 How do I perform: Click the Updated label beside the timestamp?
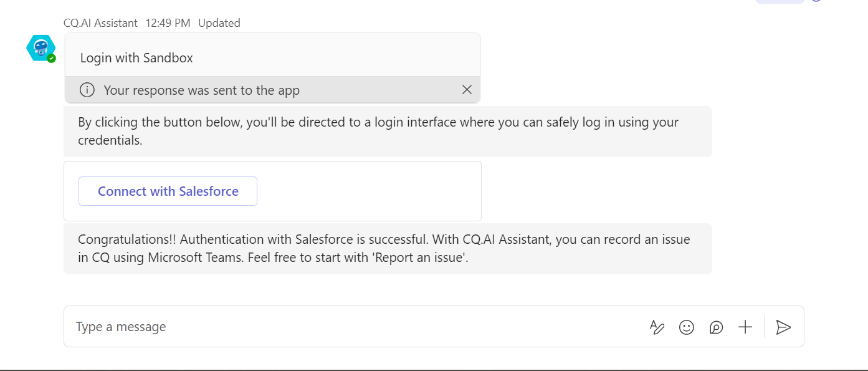(219, 23)
